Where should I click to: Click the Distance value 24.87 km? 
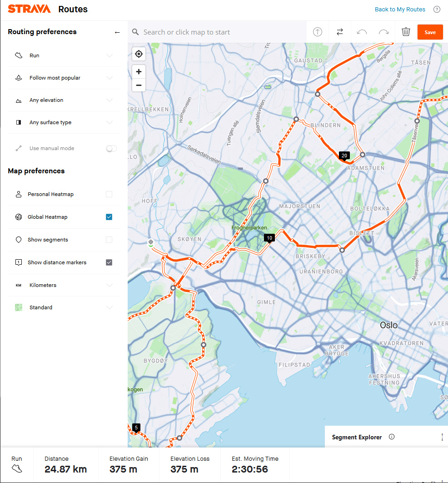click(65, 469)
